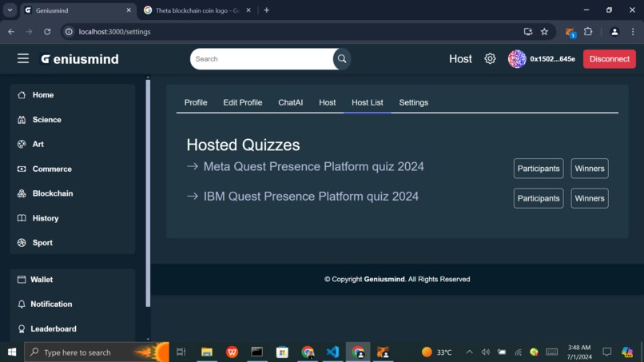Click the Blockchain sidebar icon
Screen dimensions: 644x362
pyautogui.click(x=22, y=193)
